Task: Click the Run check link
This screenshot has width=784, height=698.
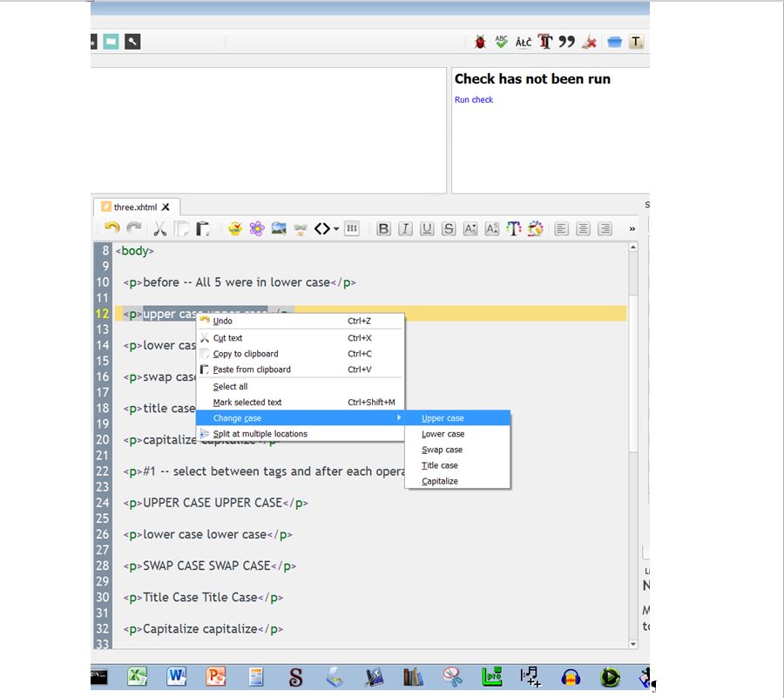Action: click(474, 99)
